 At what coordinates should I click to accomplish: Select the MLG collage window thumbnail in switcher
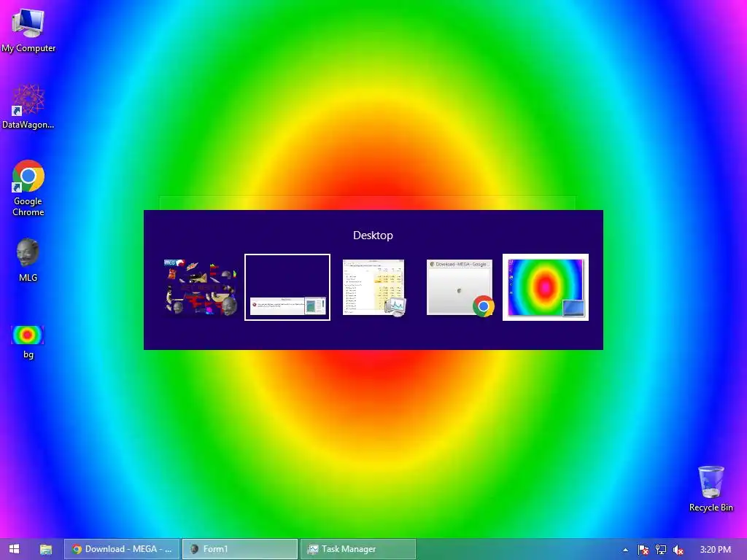point(201,287)
